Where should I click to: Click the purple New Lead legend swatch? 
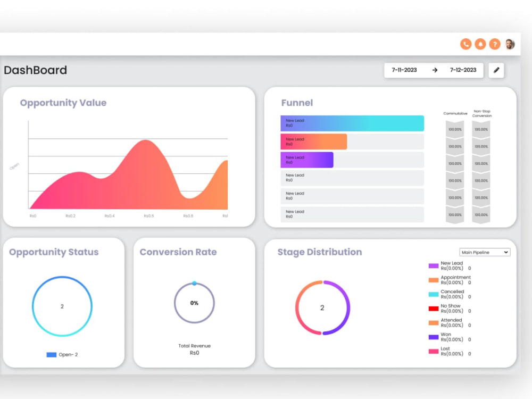[434, 266]
